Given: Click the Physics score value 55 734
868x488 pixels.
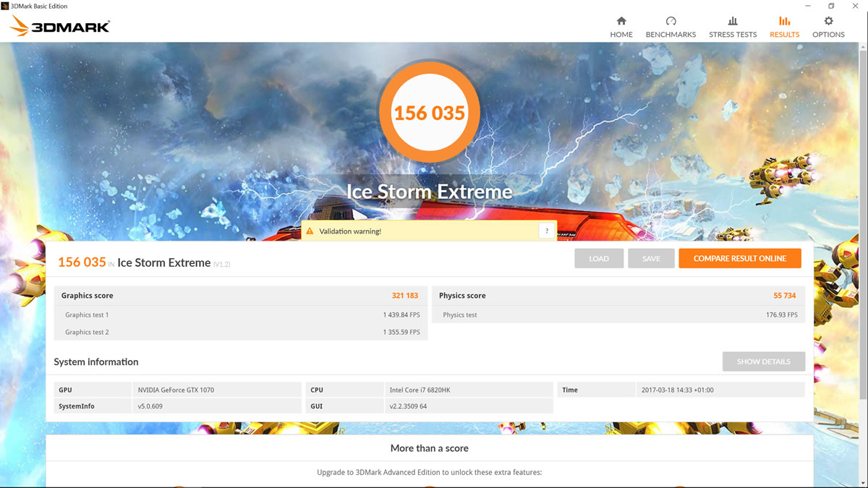Looking at the screenshot, I should pos(785,296).
